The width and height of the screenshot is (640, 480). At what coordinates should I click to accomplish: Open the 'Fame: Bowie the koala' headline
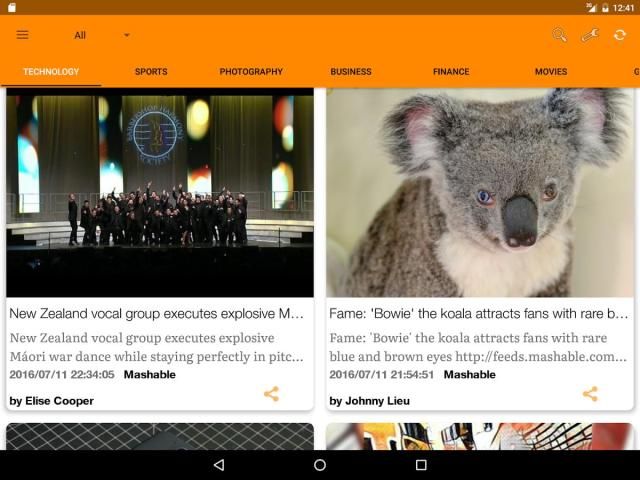coord(479,313)
